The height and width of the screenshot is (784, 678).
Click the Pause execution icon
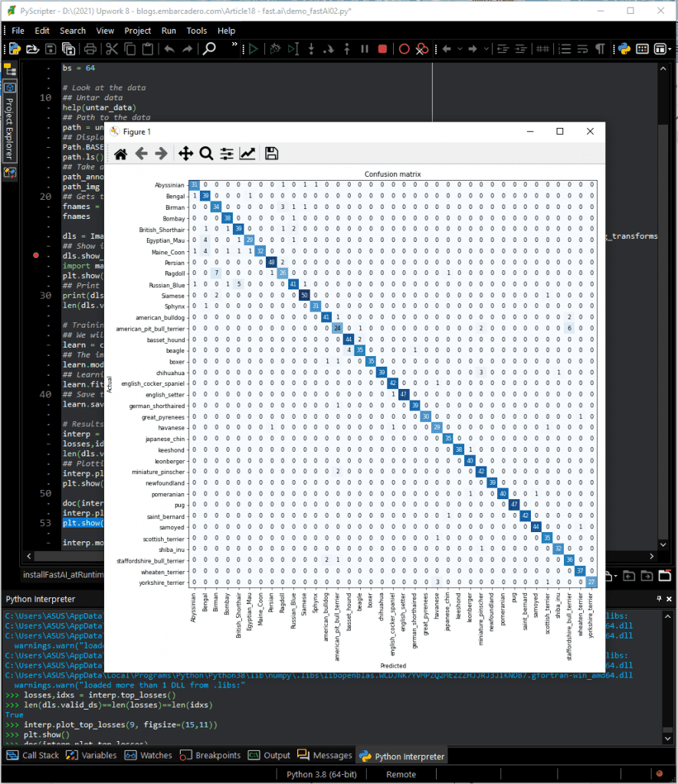[365, 49]
